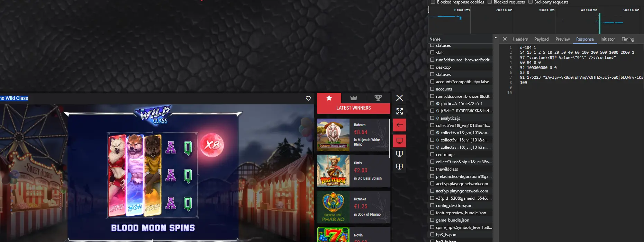Tick the checkbox beside thewildclass request
The width and height of the screenshot is (644, 242).
(432, 169)
